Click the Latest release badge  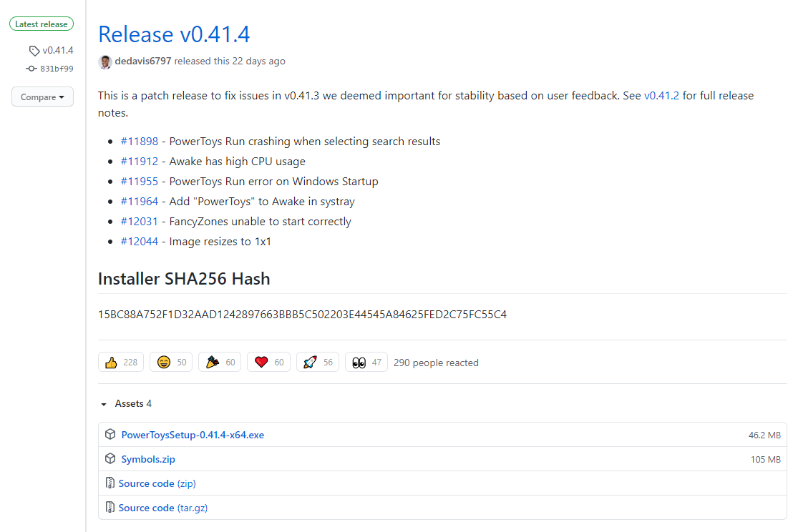[x=42, y=24]
